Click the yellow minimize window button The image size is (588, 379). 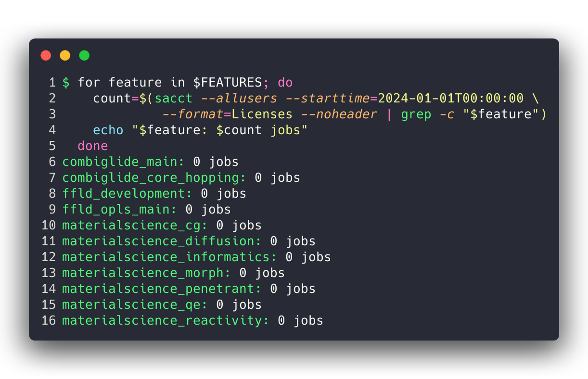65,56
